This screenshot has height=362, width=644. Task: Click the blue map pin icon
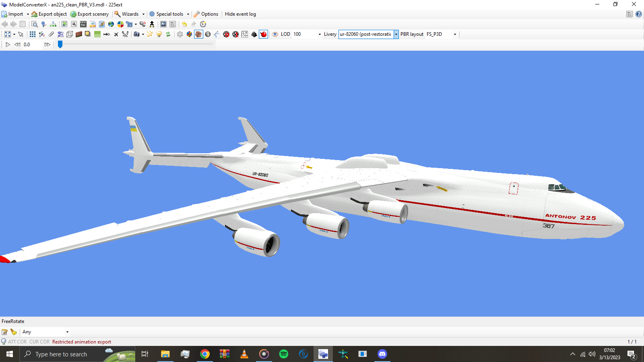(x=43, y=24)
